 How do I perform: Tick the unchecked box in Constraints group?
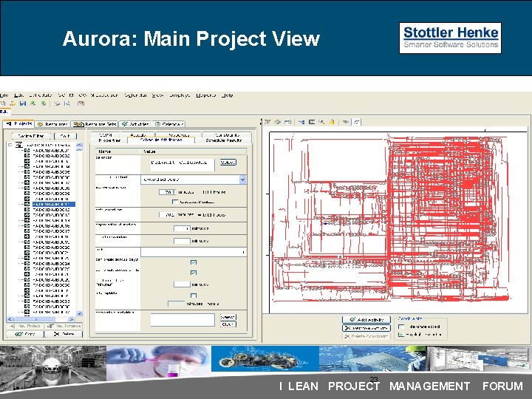point(401,327)
